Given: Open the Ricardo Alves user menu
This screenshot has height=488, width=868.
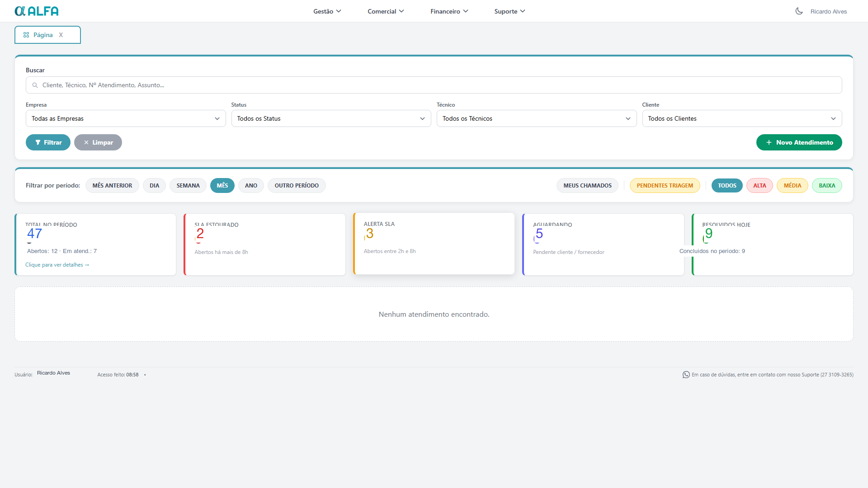Looking at the screenshot, I should coord(828,11).
